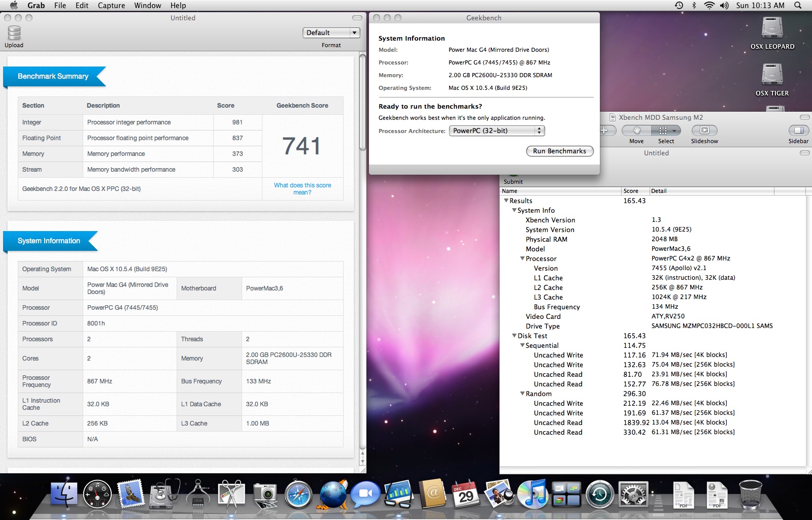The height and width of the screenshot is (520, 812).
Task: Open the Processor Architecture PowerPC (32-bit) dropdown
Action: (x=497, y=131)
